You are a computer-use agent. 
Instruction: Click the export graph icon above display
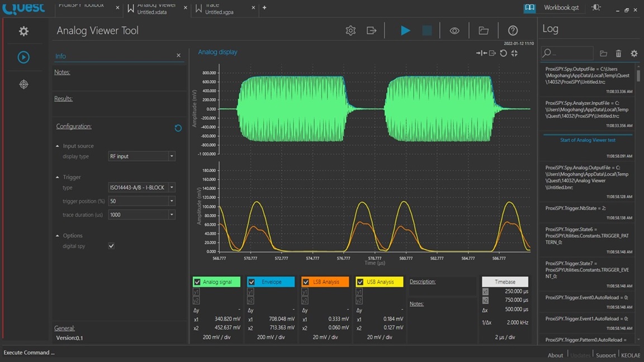click(492, 53)
